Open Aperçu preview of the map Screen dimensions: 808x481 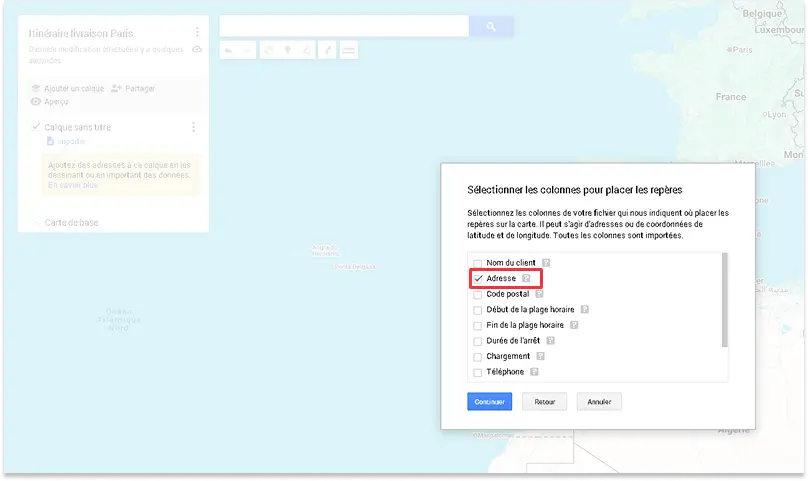[49, 102]
